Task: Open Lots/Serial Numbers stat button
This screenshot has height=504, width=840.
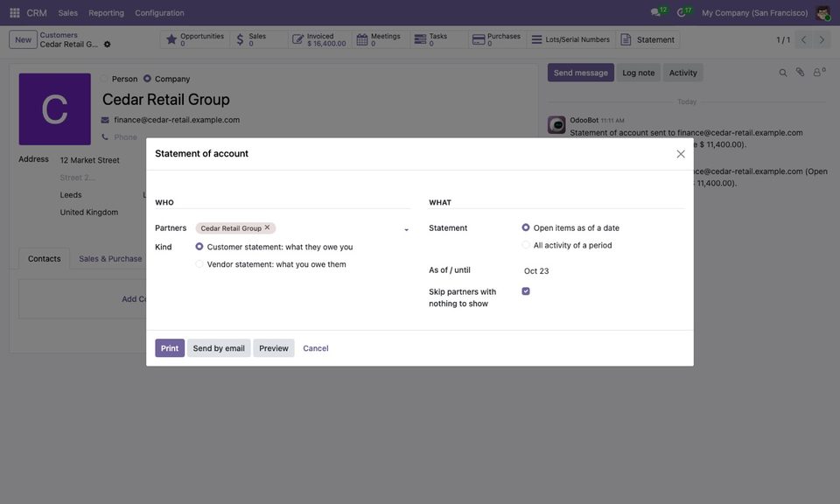Action: click(x=570, y=39)
